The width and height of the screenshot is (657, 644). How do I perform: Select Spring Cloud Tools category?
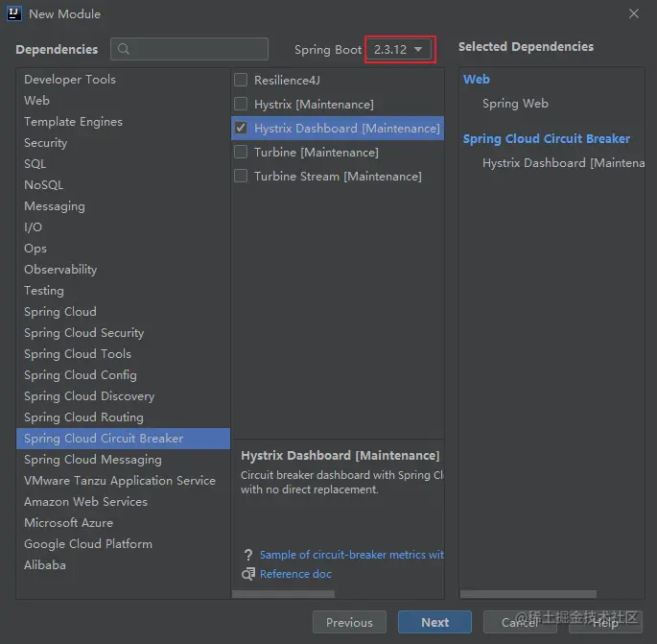(123, 353)
